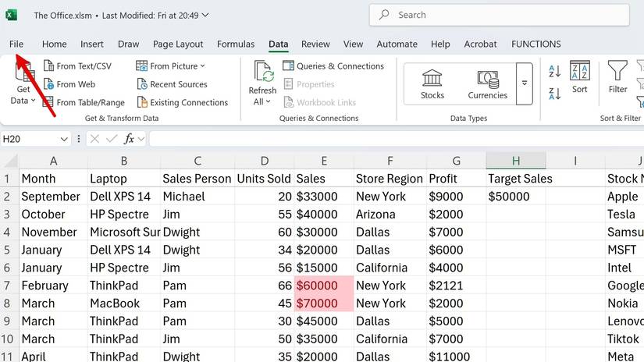Select red highlighted cell $60000
The height and width of the screenshot is (362, 644).
(323, 286)
